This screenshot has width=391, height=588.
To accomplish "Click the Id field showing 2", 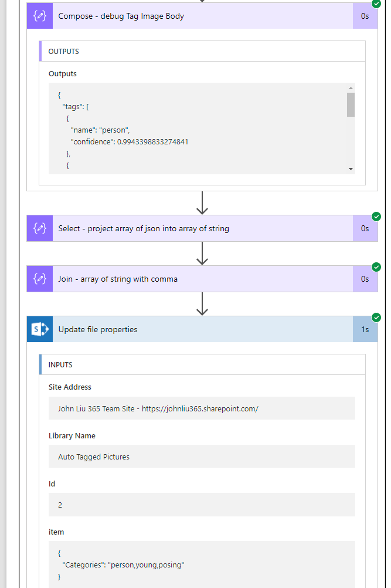I will pos(202,505).
